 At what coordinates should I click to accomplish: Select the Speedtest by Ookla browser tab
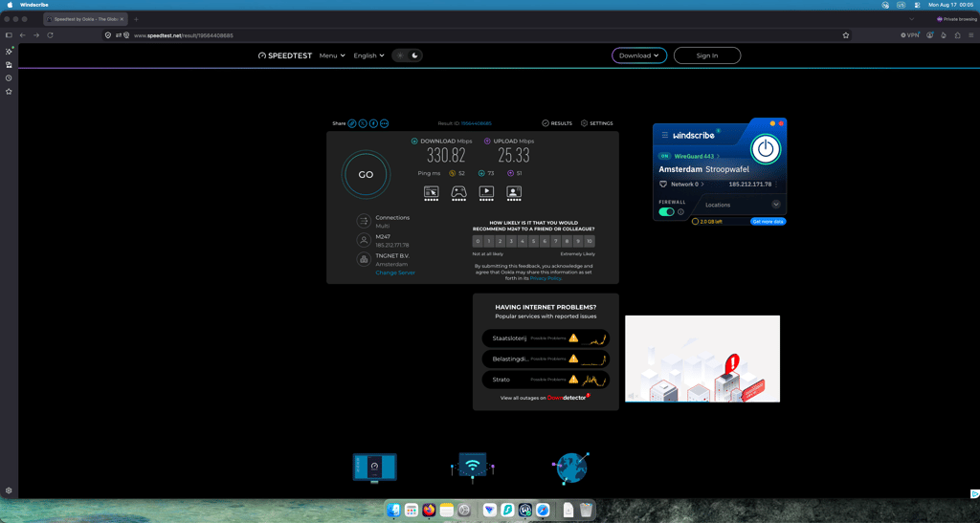(85, 19)
